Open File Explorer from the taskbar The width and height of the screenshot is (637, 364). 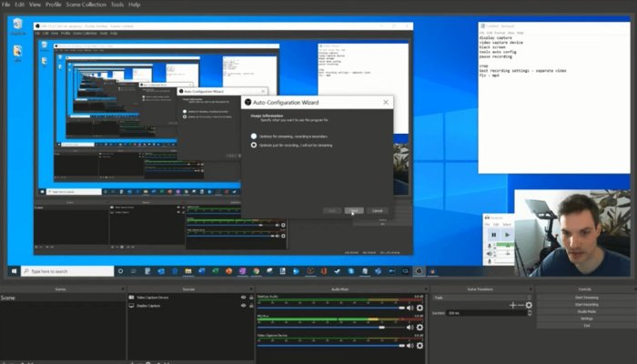tap(188, 271)
